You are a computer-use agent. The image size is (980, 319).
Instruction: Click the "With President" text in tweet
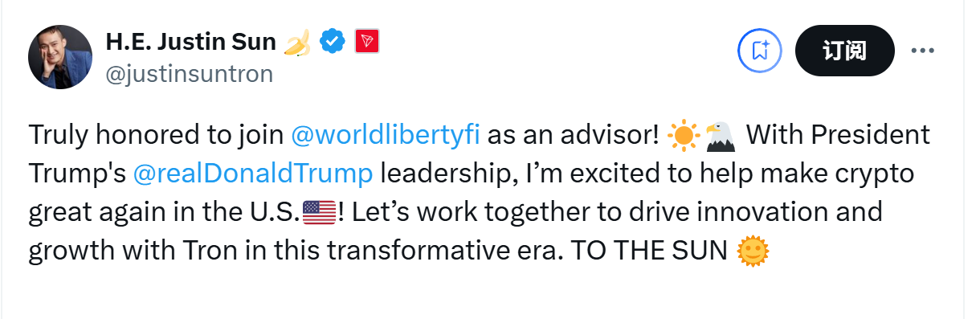coord(838,134)
